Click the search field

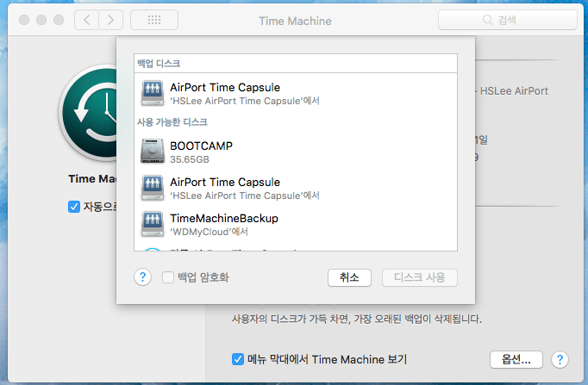[x=507, y=20]
